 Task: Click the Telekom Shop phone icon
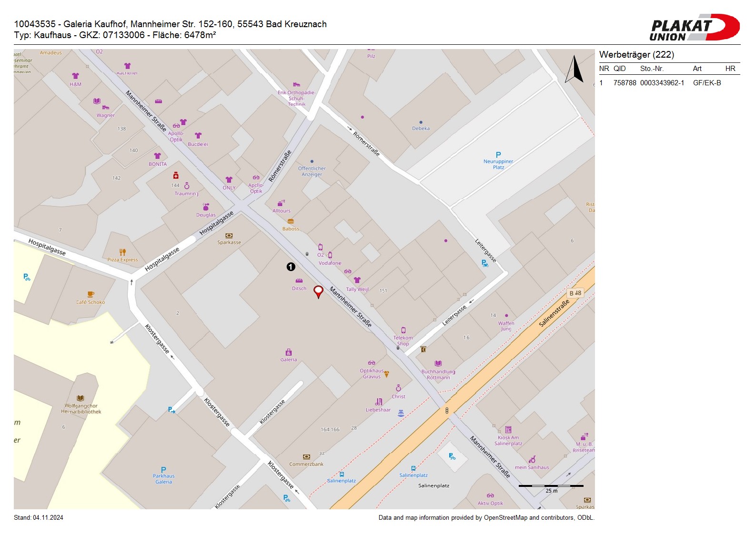403,330
